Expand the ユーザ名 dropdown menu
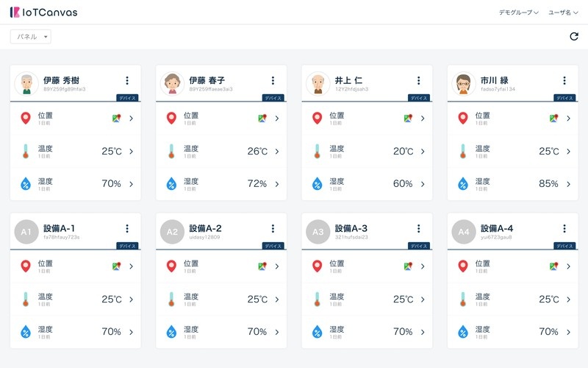Viewport: 588px width, 368px height. (x=564, y=13)
